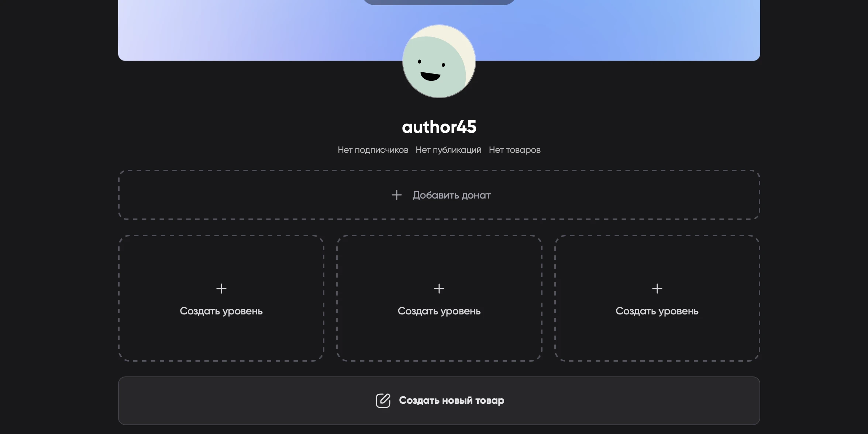Open Нет товаров products link

click(x=514, y=150)
